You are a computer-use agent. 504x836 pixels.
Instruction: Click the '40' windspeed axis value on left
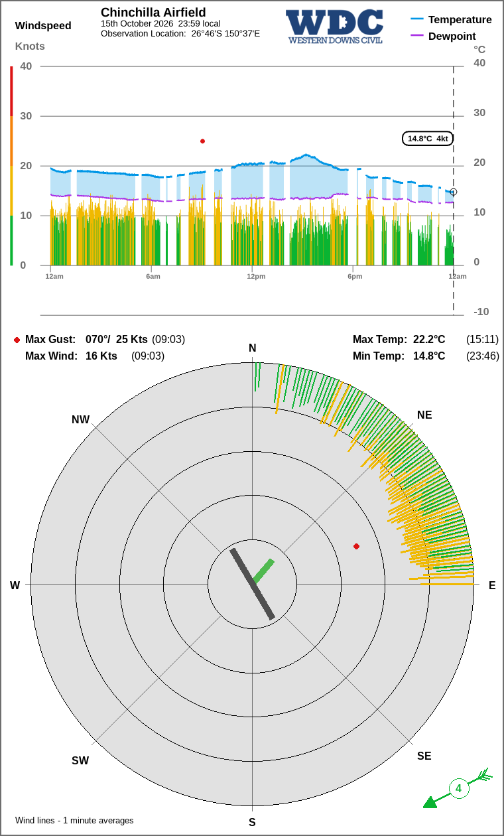[x=26, y=66]
